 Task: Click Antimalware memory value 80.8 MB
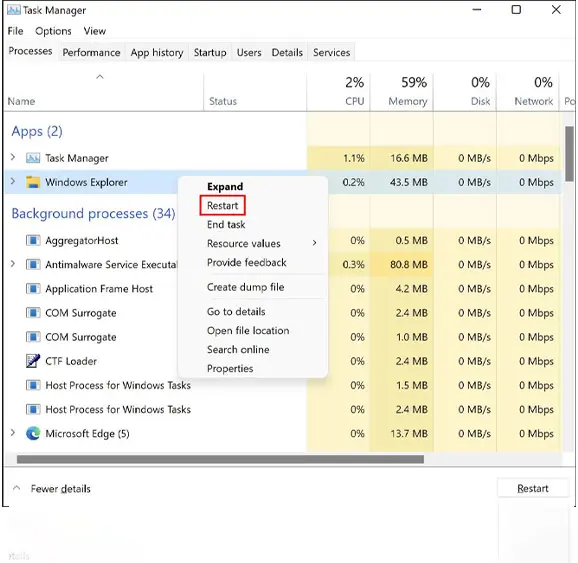tap(409, 265)
